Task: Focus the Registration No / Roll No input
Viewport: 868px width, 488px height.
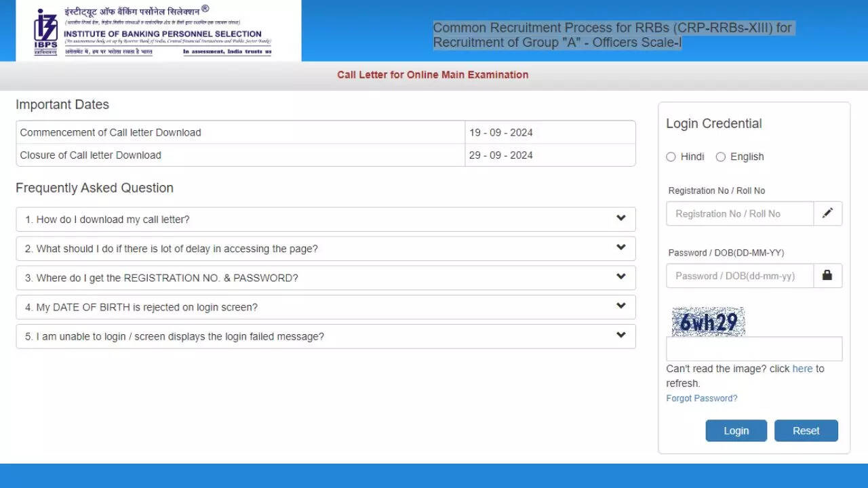Action: click(x=740, y=213)
